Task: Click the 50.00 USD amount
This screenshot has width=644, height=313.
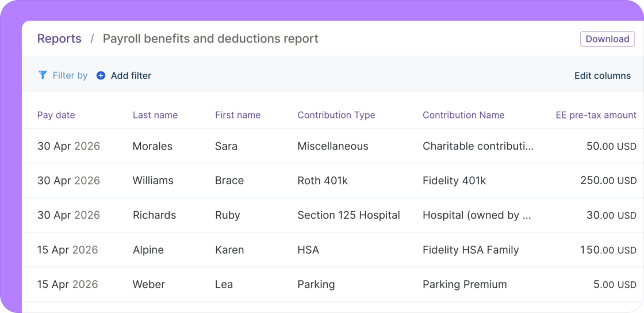Action: [612, 146]
